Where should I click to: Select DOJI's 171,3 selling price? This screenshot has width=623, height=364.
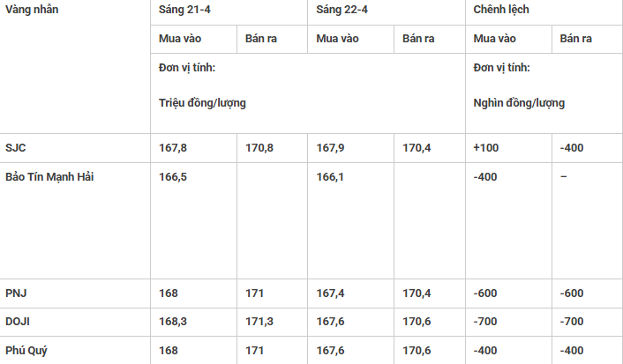(259, 322)
